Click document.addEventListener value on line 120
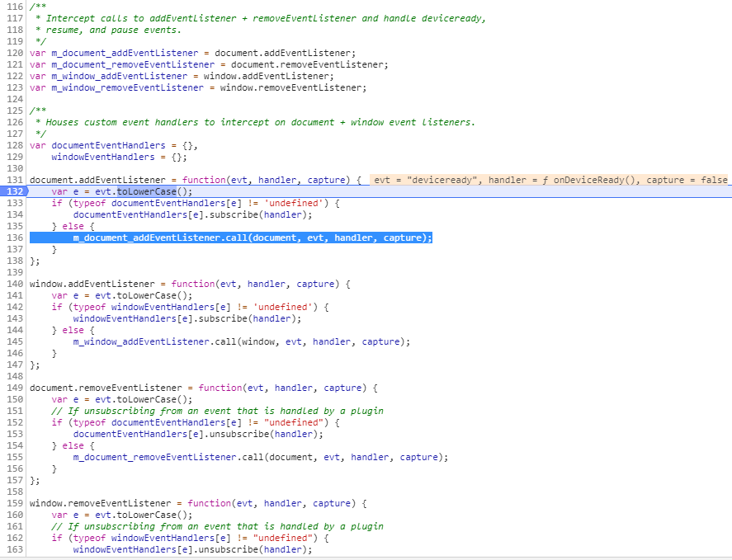The image size is (732, 560). 285,53
